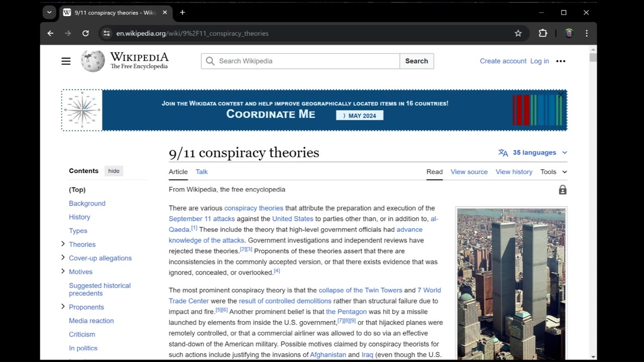Open the tab search dropdown arrow
This screenshot has width=644, height=362.
[49, 13]
